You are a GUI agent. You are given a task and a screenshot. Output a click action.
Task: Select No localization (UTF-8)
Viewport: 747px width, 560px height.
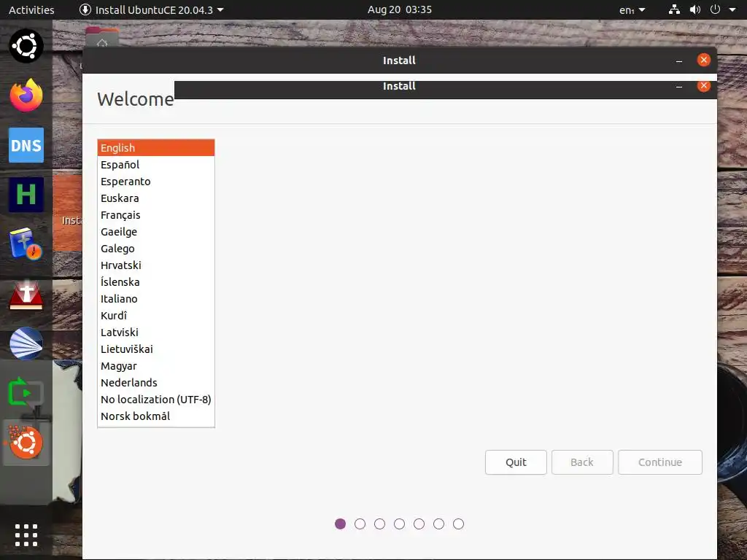coord(156,400)
